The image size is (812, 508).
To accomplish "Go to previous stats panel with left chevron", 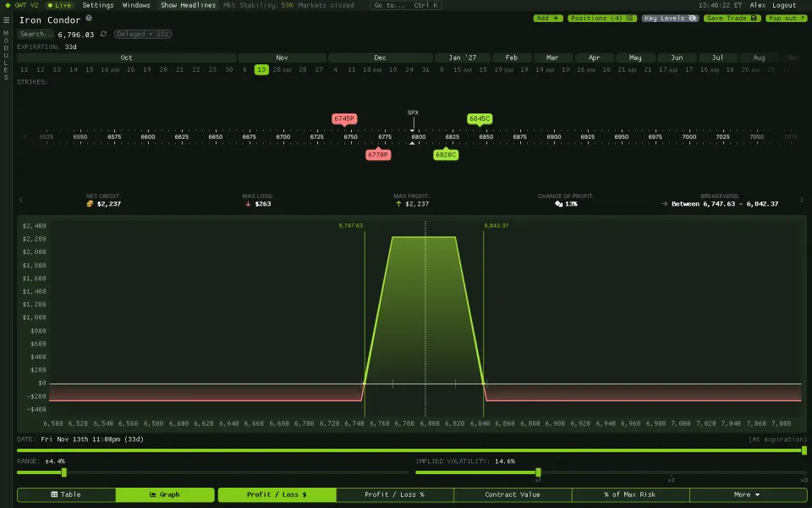I will (20, 200).
